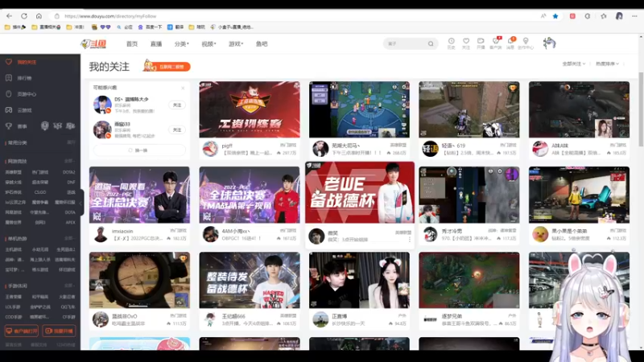The height and width of the screenshot is (362, 644).
Task: Click the Douyu search input field
Action: point(407,43)
